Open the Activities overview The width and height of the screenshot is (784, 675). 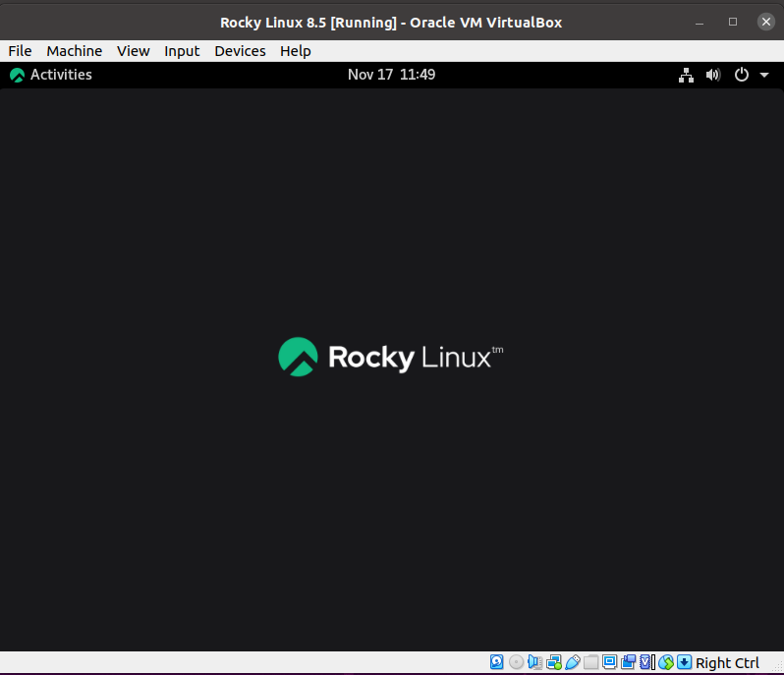click(x=51, y=75)
